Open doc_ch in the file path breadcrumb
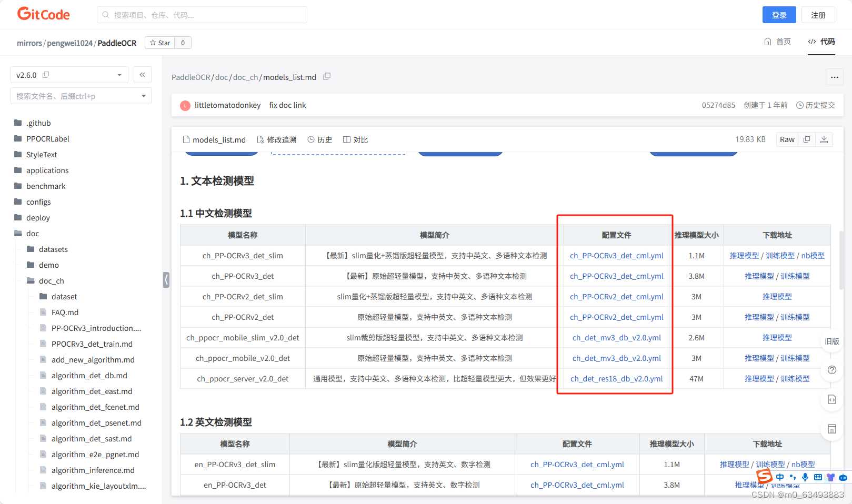Viewport: 852px width, 504px height. click(x=245, y=77)
